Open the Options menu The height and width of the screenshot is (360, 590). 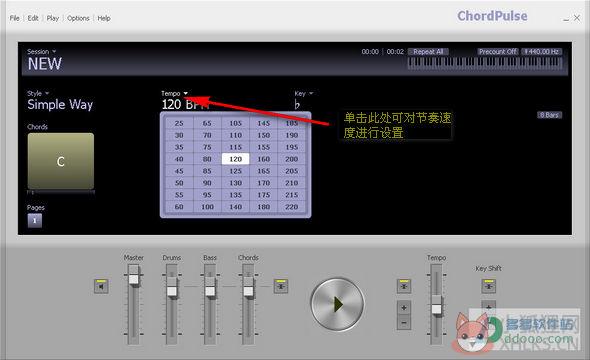click(78, 18)
